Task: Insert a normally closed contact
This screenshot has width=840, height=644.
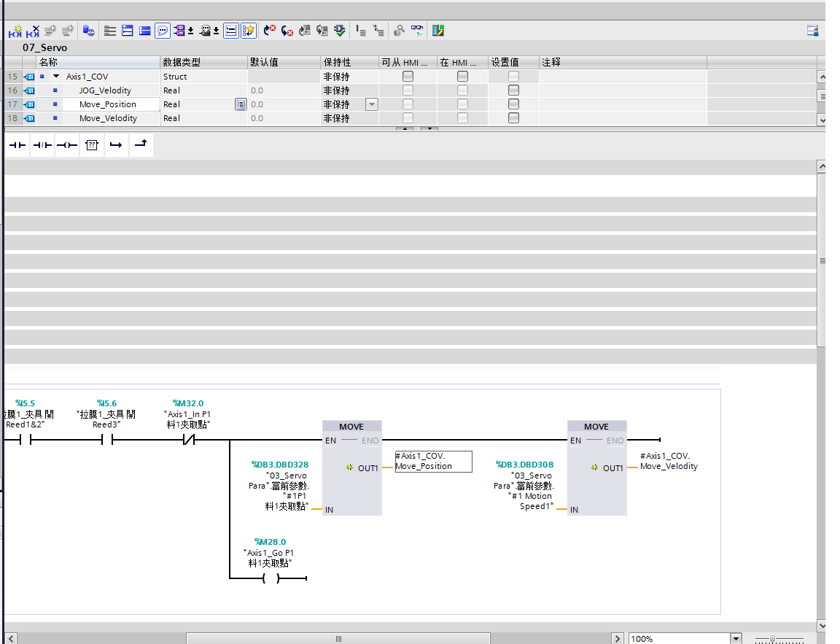Action: coord(42,145)
